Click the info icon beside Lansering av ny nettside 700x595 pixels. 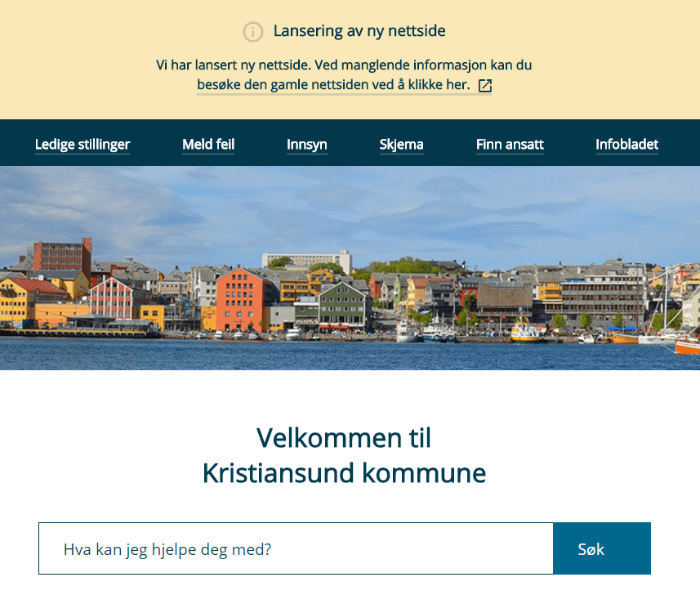pos(252,32)
